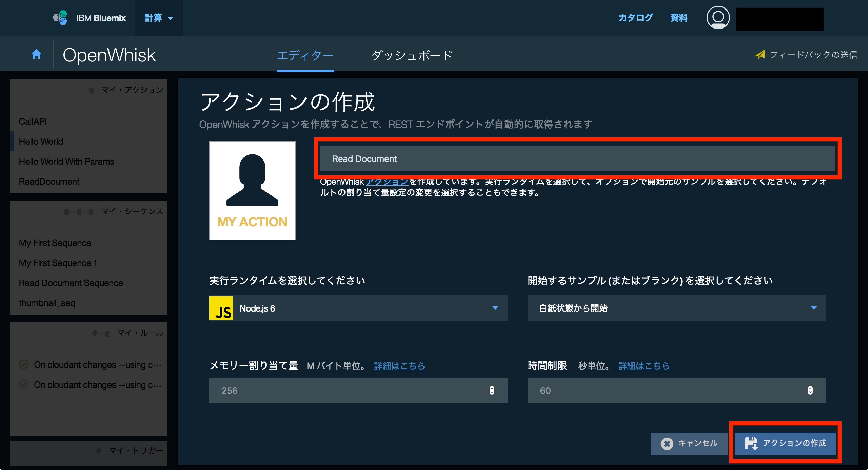Open the user profile avatar icon
Screen dimensions: 868x470
[x=718, y=18]
